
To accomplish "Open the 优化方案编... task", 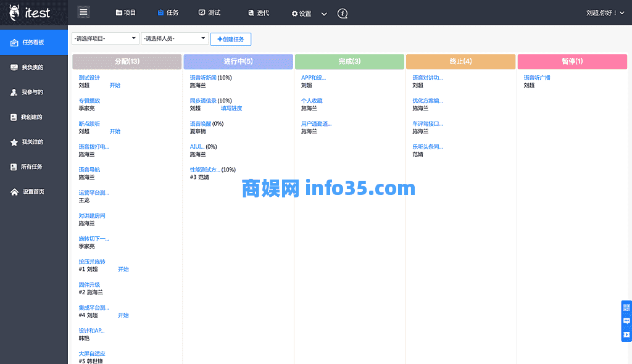I will [x=427, y=101].
